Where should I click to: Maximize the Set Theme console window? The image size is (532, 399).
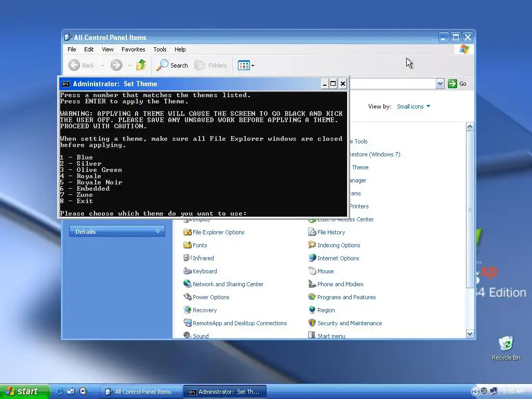point(333,84)
